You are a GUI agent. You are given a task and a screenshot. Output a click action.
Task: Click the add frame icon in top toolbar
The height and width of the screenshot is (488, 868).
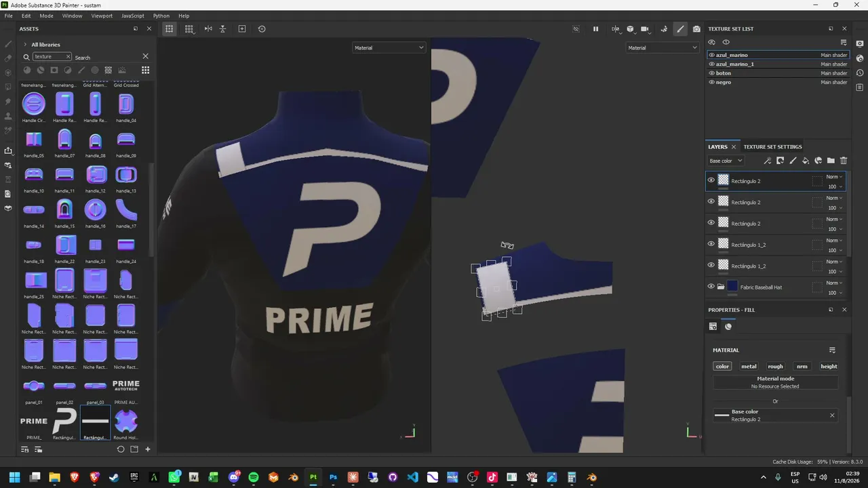pyautogui.click(x=242, y=29)
